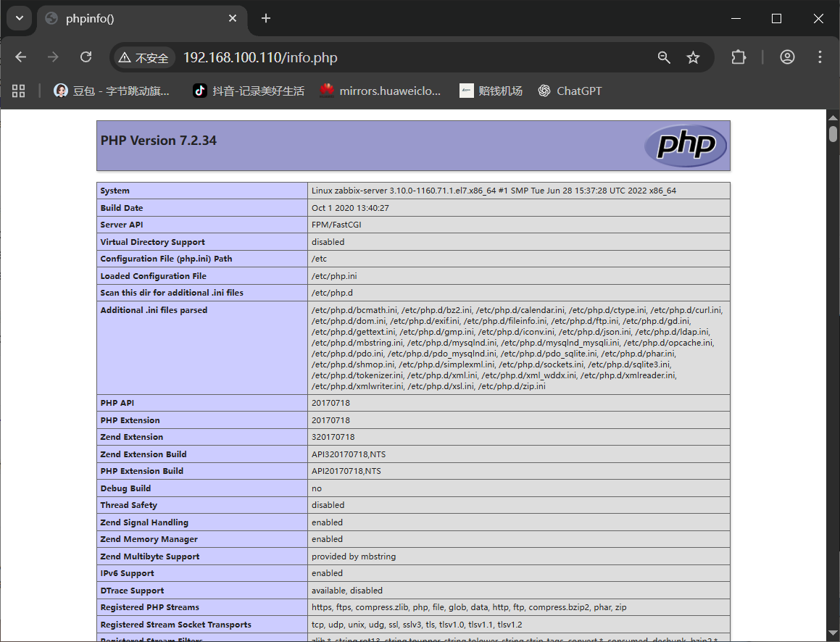The image size is (840, 642).
Task: Maximize the Chrome window
Action: (776, 18)
